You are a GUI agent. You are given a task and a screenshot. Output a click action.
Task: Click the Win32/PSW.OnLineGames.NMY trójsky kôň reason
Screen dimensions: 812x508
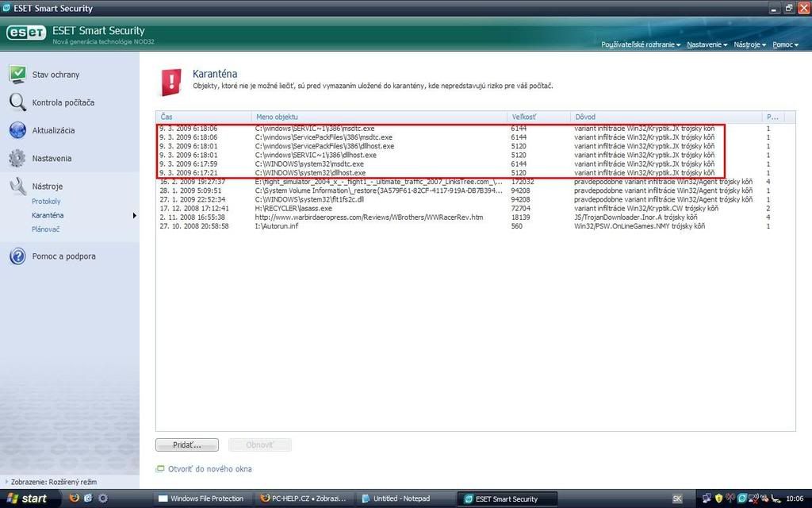point(640,226)
